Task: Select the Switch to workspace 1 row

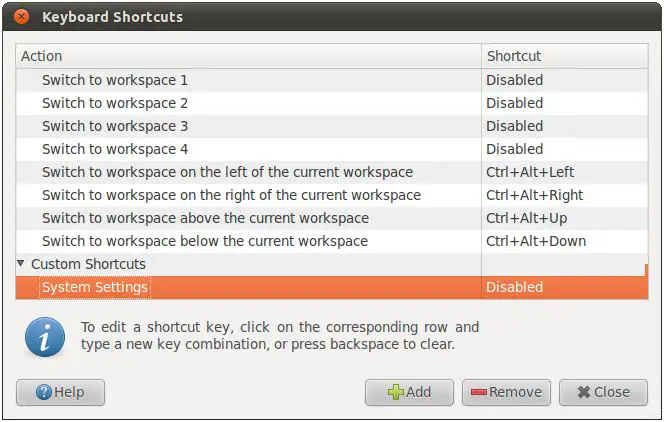Action: [x=115, y=80]
